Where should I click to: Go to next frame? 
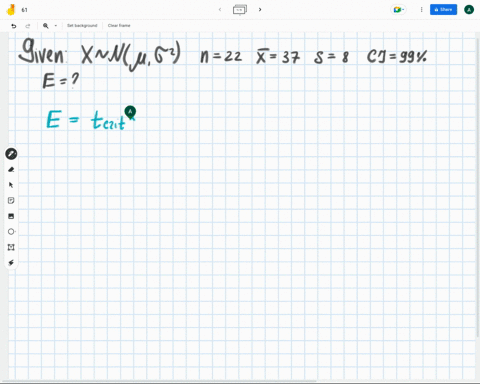pos(260,10)
